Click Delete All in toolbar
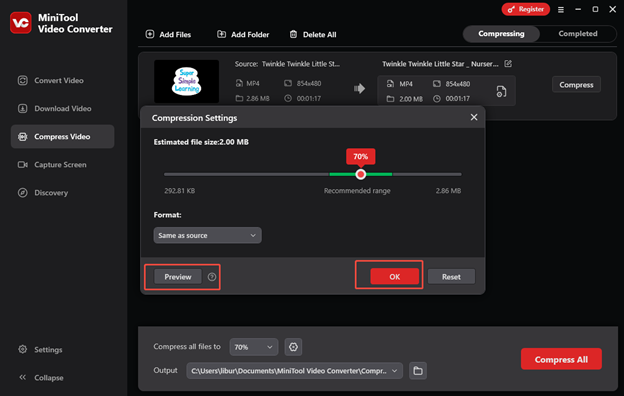Image resolution: width=624 pixels, height=396 pixels. (313, 35)
